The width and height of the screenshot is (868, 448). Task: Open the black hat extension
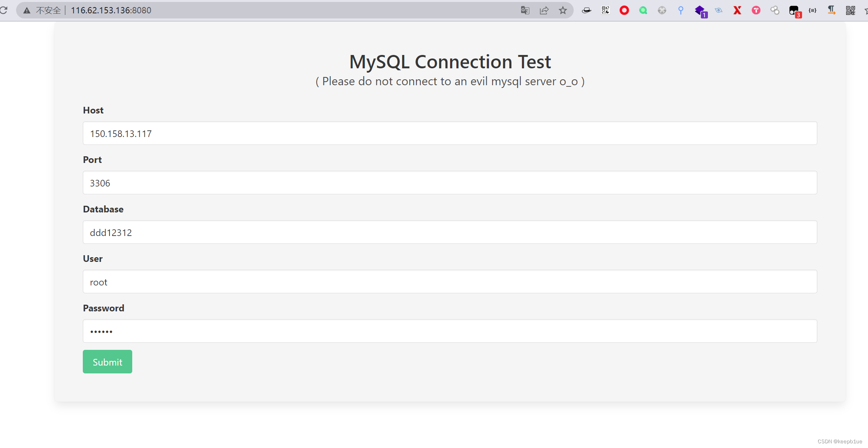click(586, 11)
